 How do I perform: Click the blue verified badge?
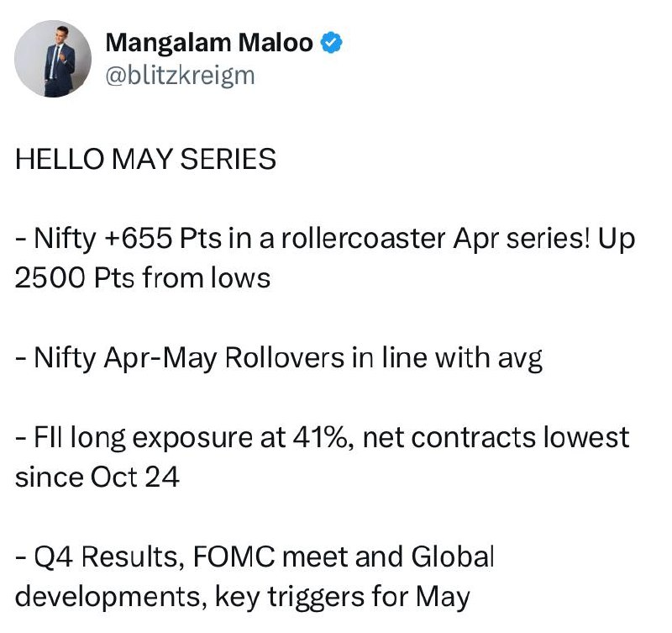(x=331, y=43)
